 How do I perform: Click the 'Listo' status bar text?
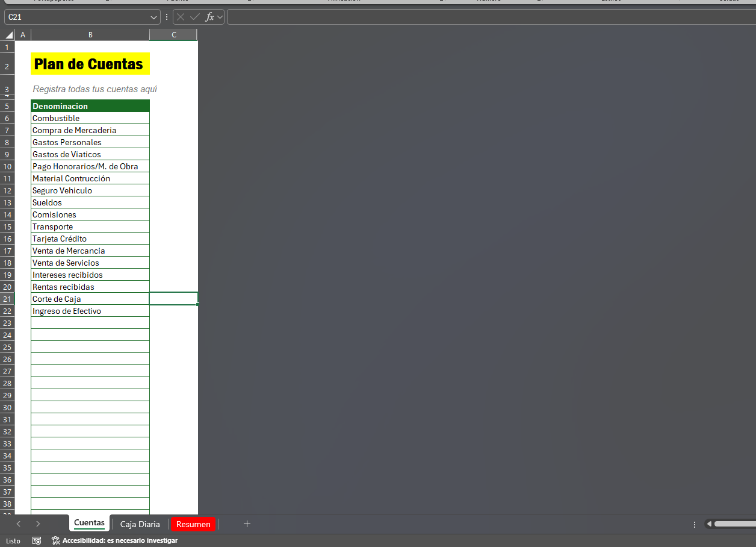[x=13, y=540]
